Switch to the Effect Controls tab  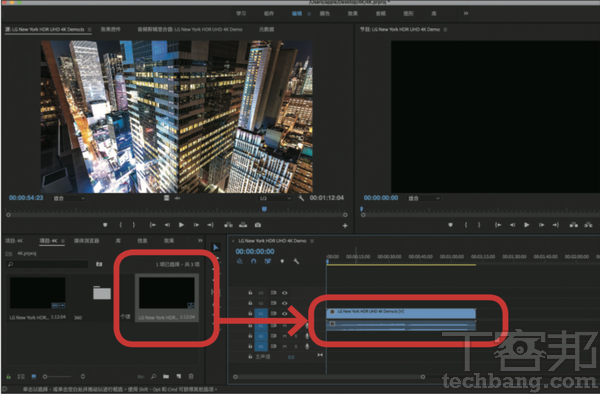pos(111,29)
